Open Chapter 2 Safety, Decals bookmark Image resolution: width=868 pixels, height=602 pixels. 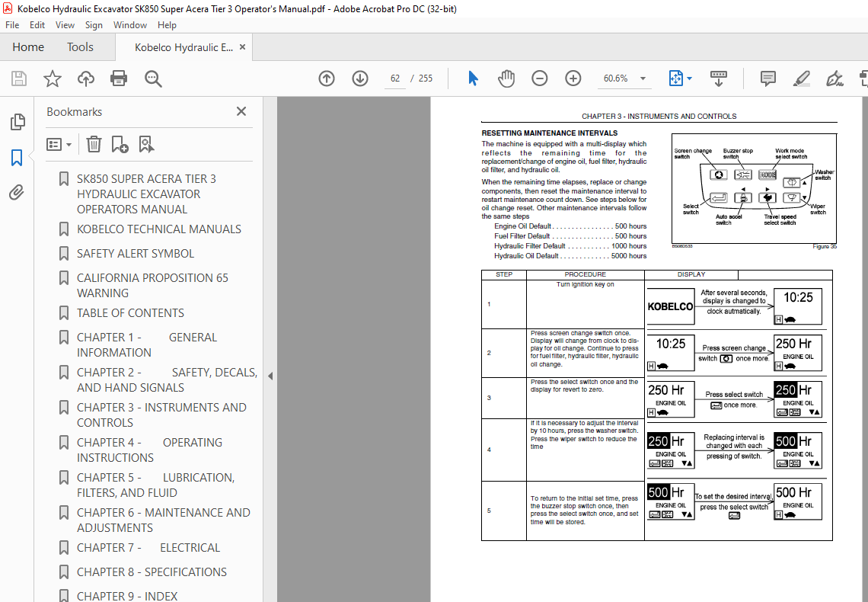167,380
